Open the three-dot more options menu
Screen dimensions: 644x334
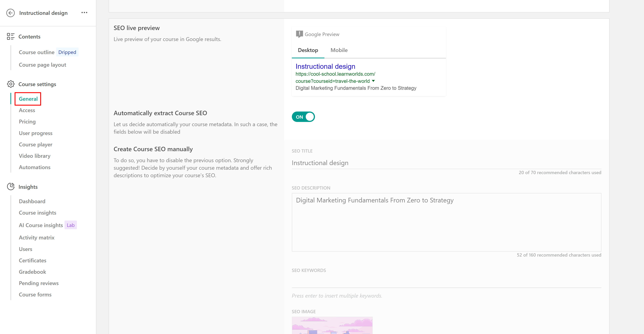(84, 13)
